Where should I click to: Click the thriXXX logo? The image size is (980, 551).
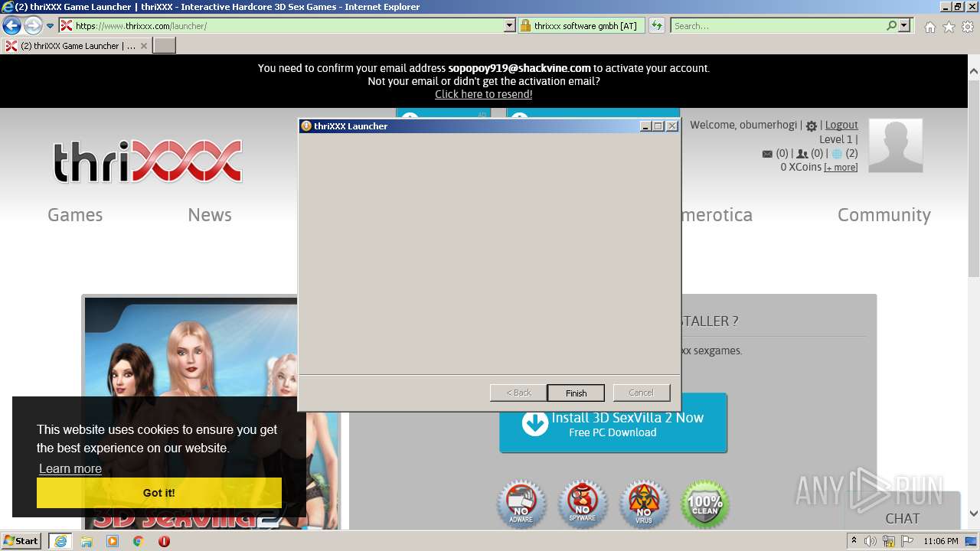coord(148,161)
